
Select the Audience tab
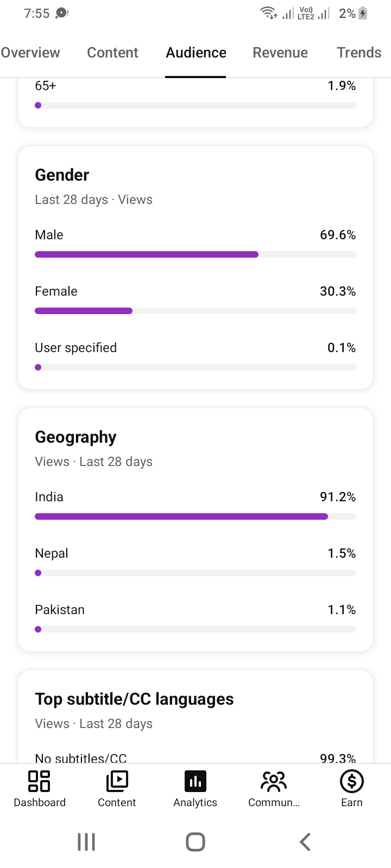point(196,53)
